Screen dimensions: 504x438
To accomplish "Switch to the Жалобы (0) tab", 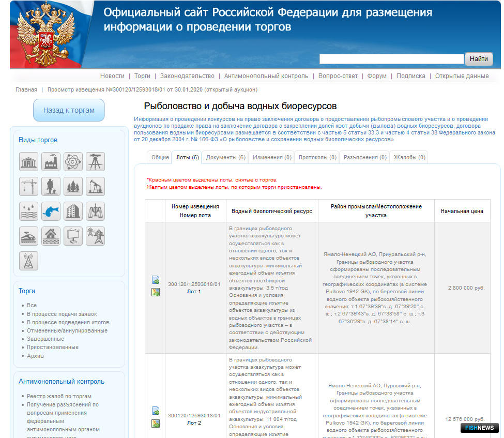I will [409, 157].
